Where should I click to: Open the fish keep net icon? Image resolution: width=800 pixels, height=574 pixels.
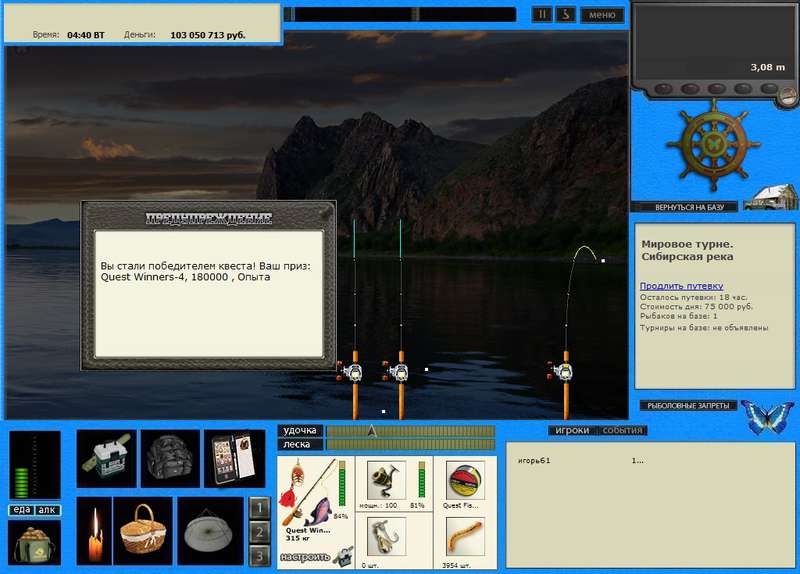210,531
